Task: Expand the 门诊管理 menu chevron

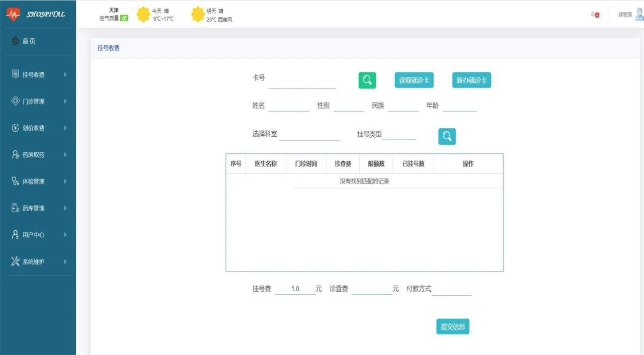Action: click(x=65, y=102)
